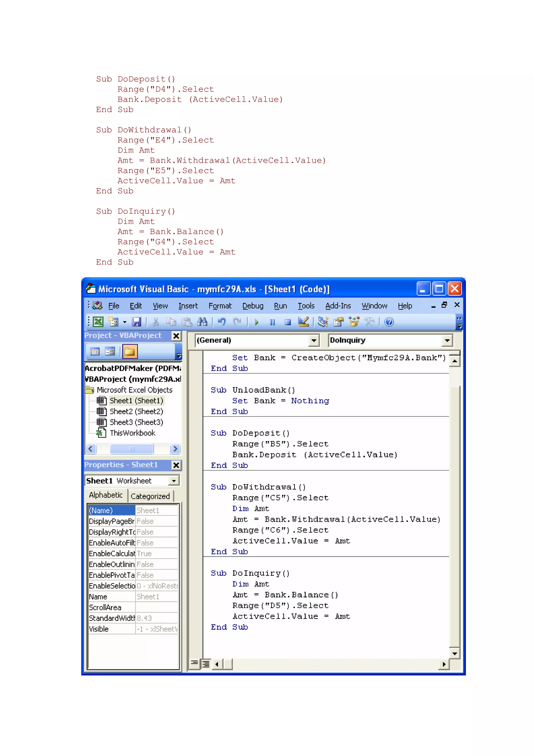Viewport: 534px width, 756px height.
Task: Close the Properties - Sheet1 pane
Action: click(176, 465)
